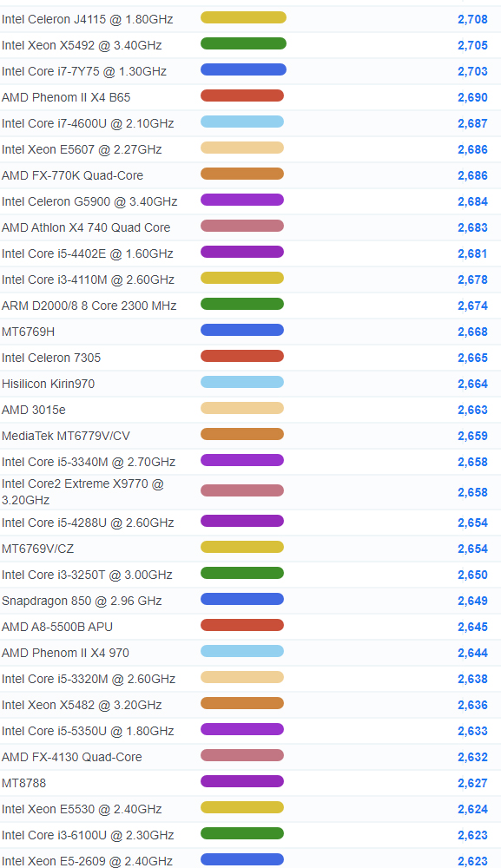
Task: Select the AMD 3015e row name
Action: 34,410
